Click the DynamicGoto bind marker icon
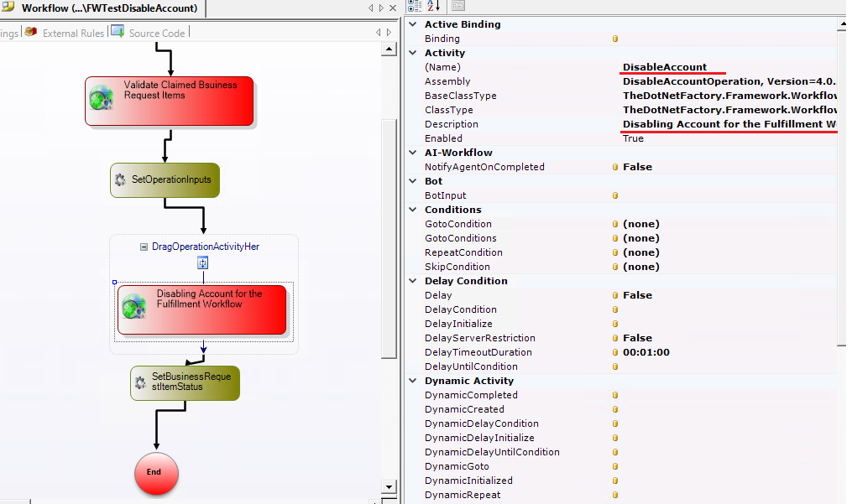This screenshot has width=852, height=504. pos(615,466)
